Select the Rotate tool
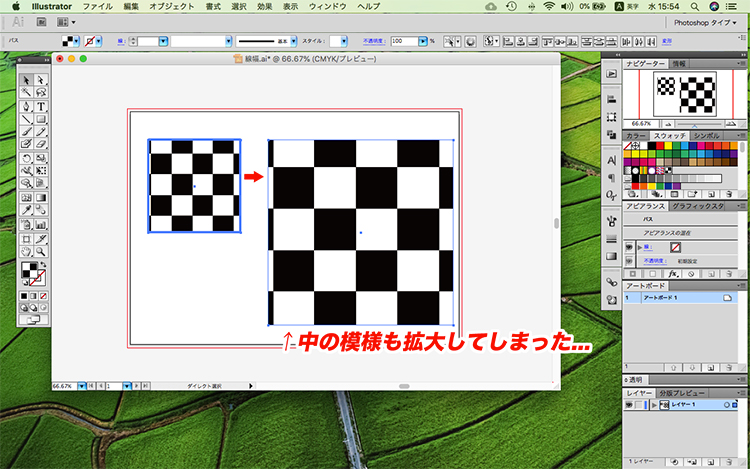The height and width of the screenshot is (469, 750). pyautogui.click(x=27, y=158)
